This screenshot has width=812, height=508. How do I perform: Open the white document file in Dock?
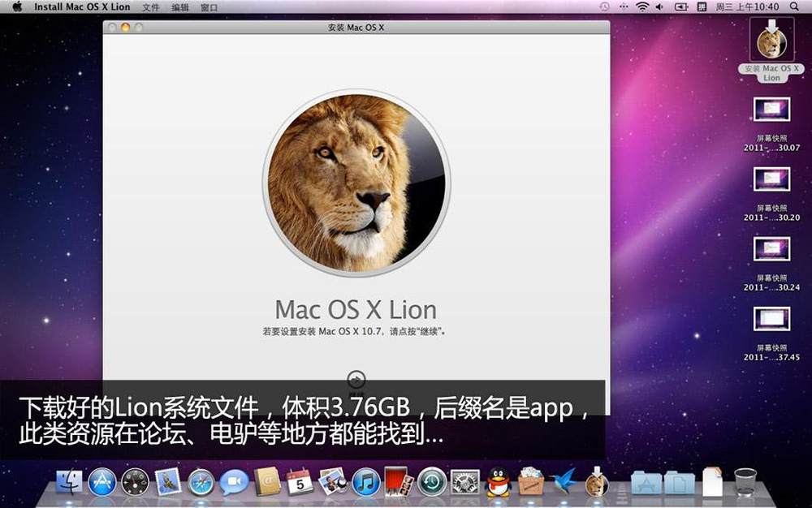(x=713, y=481)
